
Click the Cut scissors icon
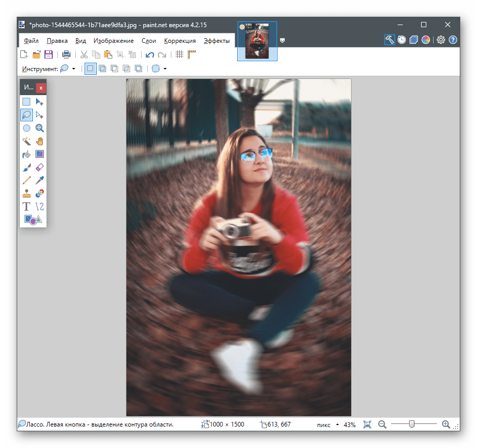[x=84, y=54]
